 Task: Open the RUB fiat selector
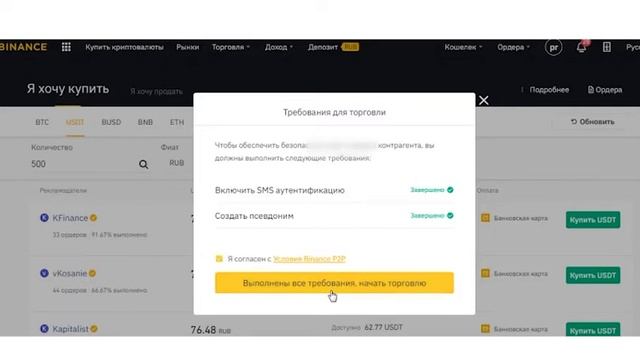(176, 163)
